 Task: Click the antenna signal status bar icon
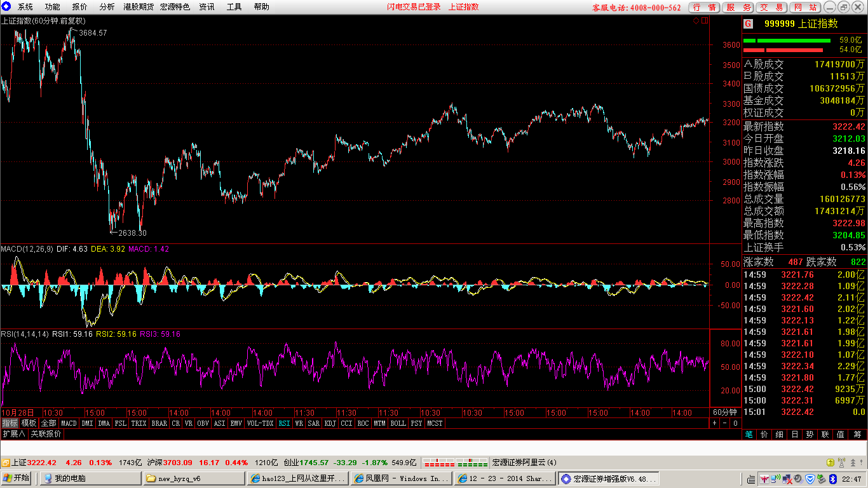pos(842,463)
